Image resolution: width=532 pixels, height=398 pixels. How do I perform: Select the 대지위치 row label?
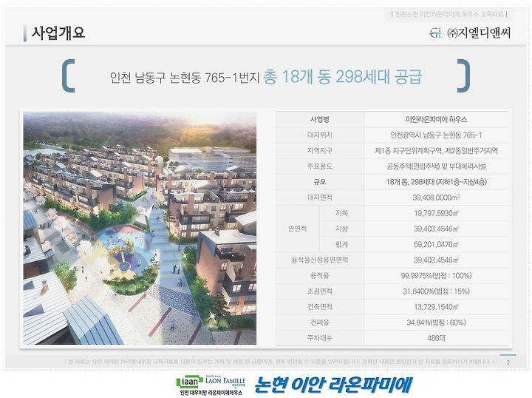pos(320,135)
